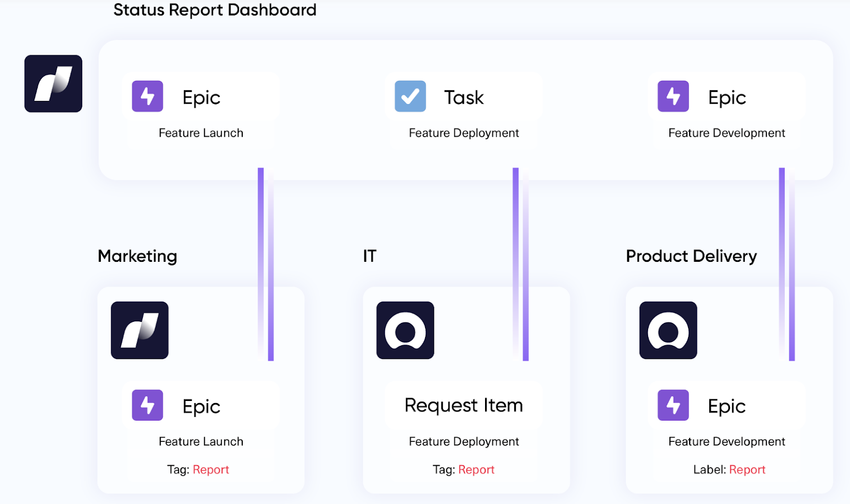Open the red Report tag in the IT card
The width and height of the screenshot is (850, 504).
pos(477,469)
